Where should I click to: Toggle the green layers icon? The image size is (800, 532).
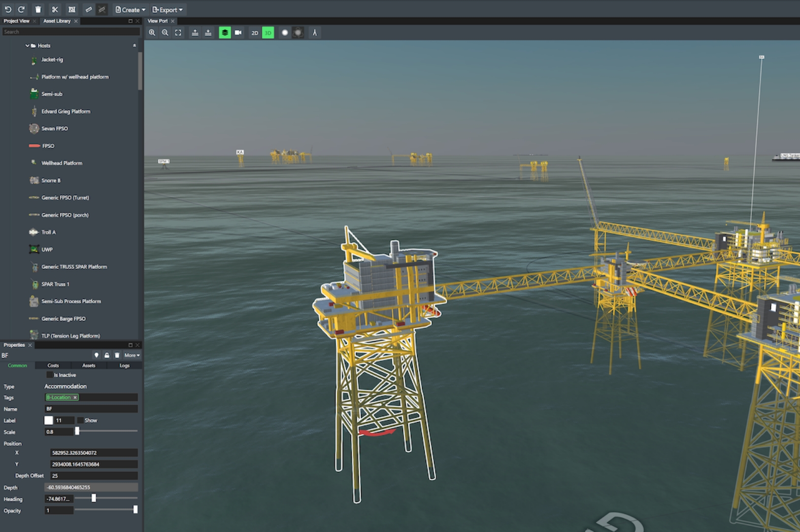(225, 33)
